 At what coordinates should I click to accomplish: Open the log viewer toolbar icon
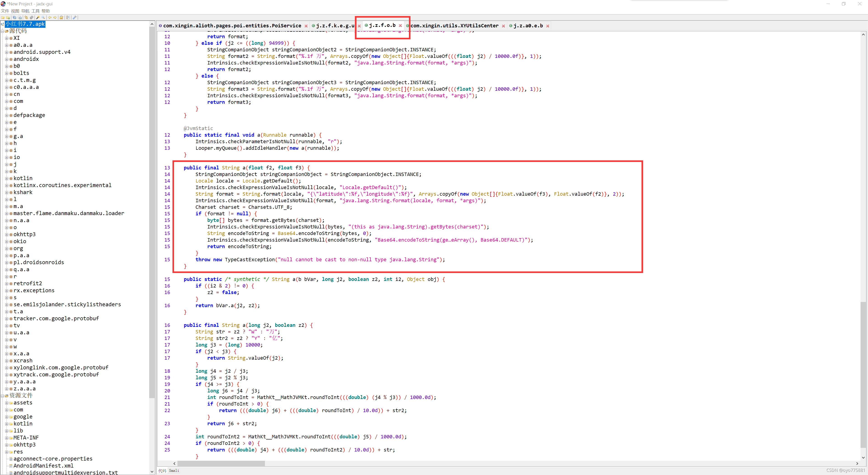click(x=68, y=18)
